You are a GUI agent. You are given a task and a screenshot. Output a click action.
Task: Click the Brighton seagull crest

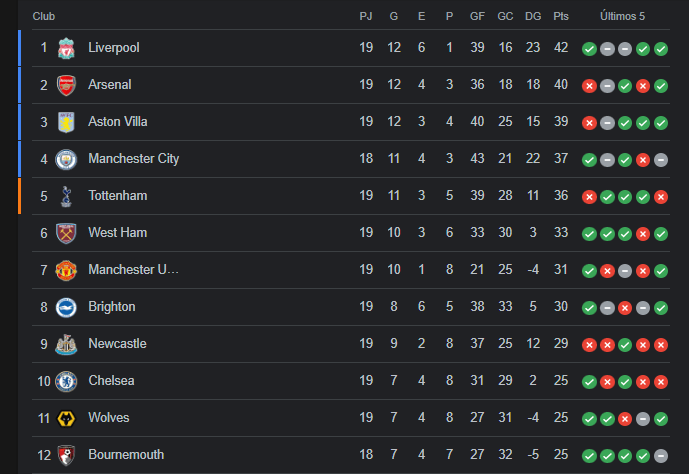66,307
